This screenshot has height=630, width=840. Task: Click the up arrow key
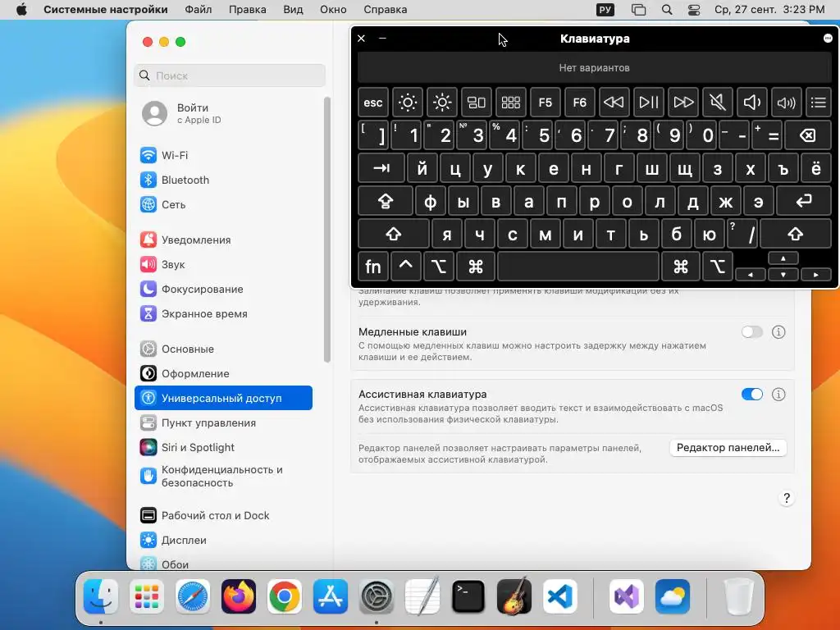[783, 258]
